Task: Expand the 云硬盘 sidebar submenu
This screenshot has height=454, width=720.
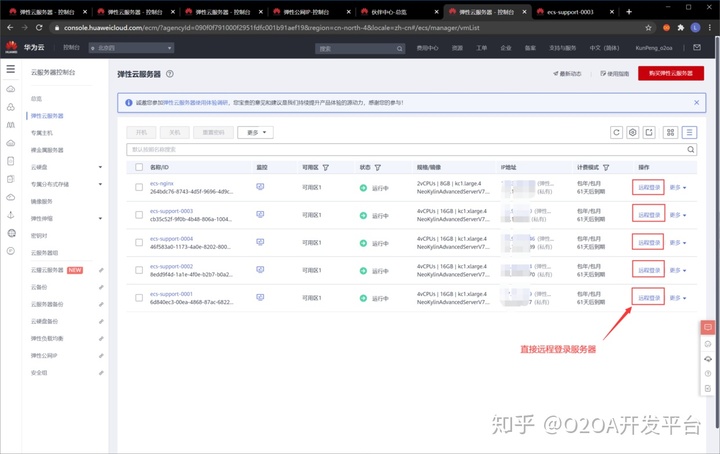Action: tap(100, 167)
